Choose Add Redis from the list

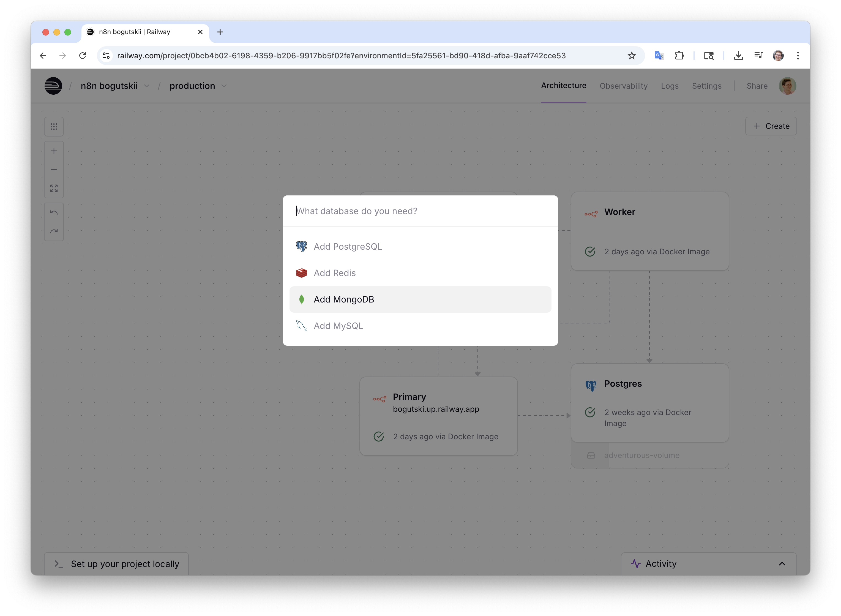[334, 273]
